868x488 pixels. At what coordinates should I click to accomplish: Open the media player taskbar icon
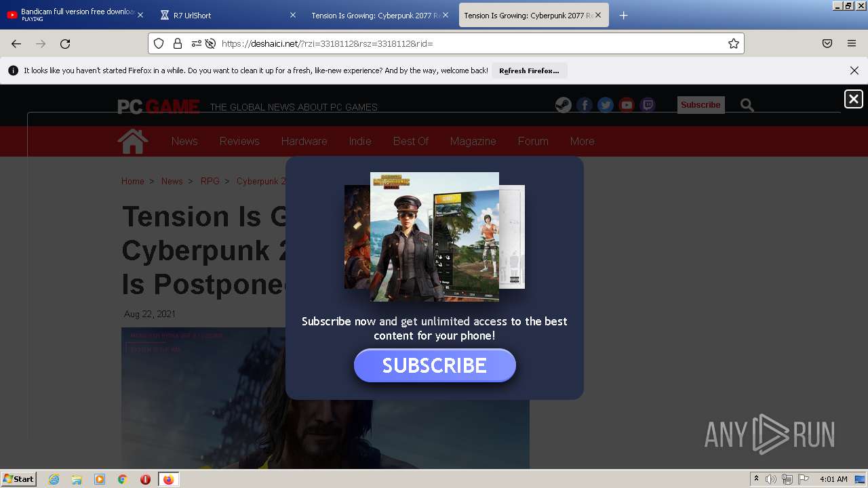tap(100, 479)
